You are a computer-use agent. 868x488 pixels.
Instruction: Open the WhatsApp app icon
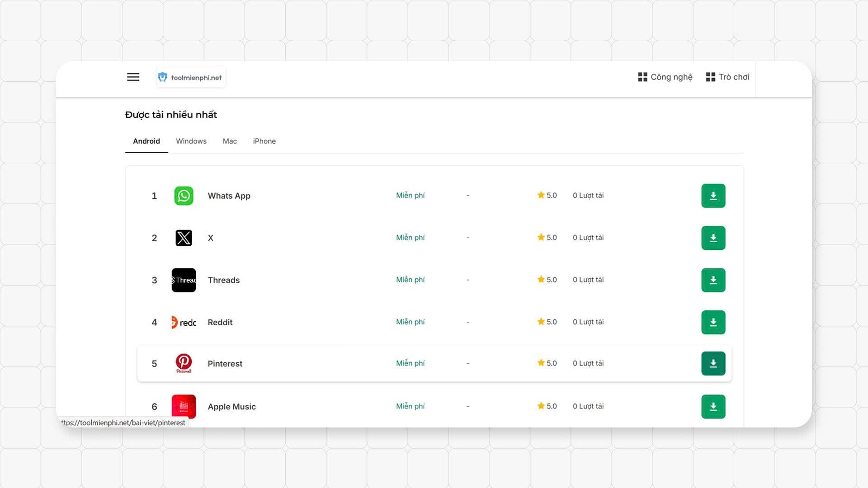(184, 196)
